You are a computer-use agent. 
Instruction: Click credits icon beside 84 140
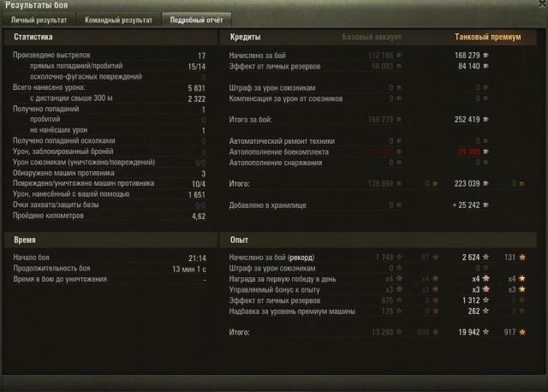(x=485, y=66)
